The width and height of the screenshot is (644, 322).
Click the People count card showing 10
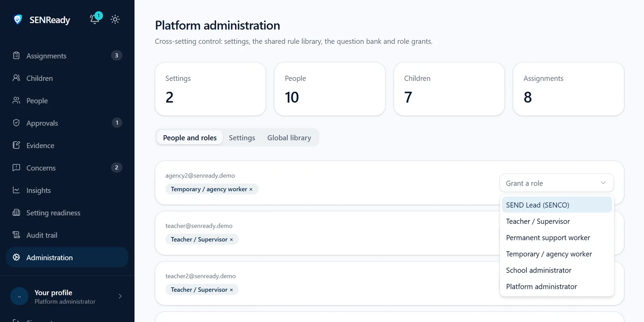click(330, 89)
